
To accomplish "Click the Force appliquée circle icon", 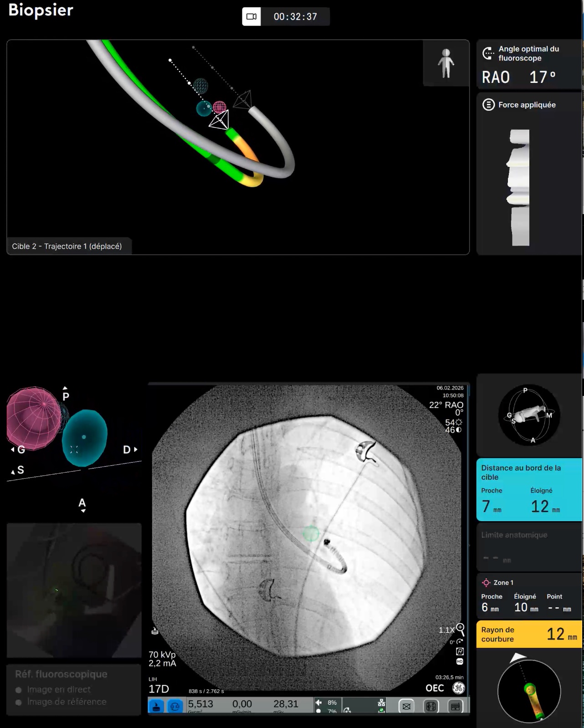I will point(488,105).
